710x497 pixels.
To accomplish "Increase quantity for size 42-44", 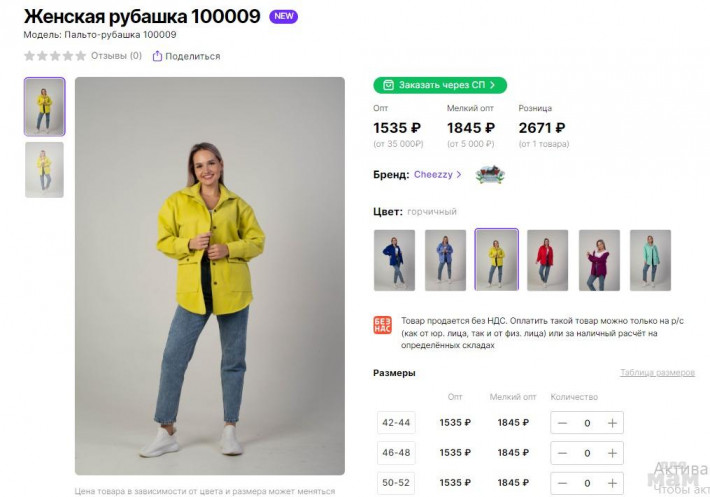I will pyautogui.click(x=613, y=423).
